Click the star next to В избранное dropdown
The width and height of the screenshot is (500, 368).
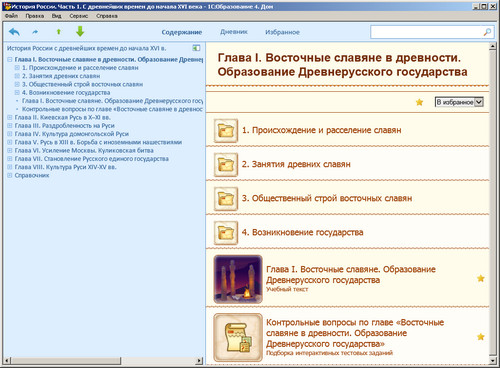pyautogui.click(x=419, y=102)
